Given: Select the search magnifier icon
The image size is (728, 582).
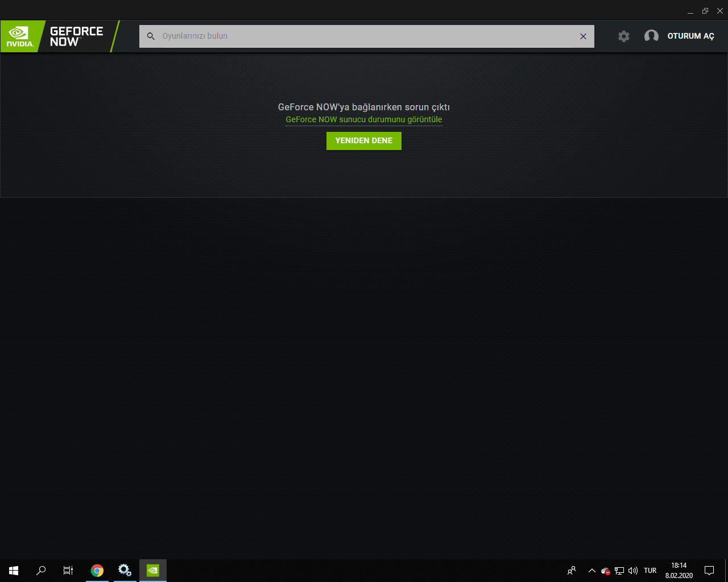Looking at the screenshot, I should (x=151, y=36).
